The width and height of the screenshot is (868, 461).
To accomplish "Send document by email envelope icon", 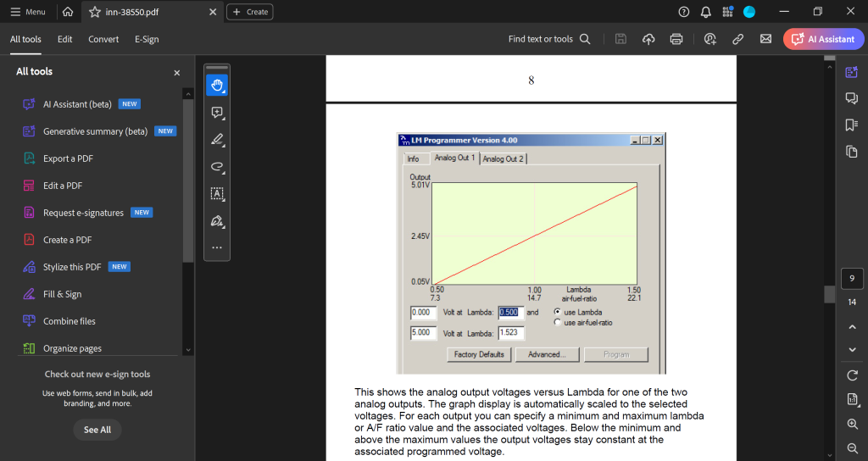I will coord(765,39).
